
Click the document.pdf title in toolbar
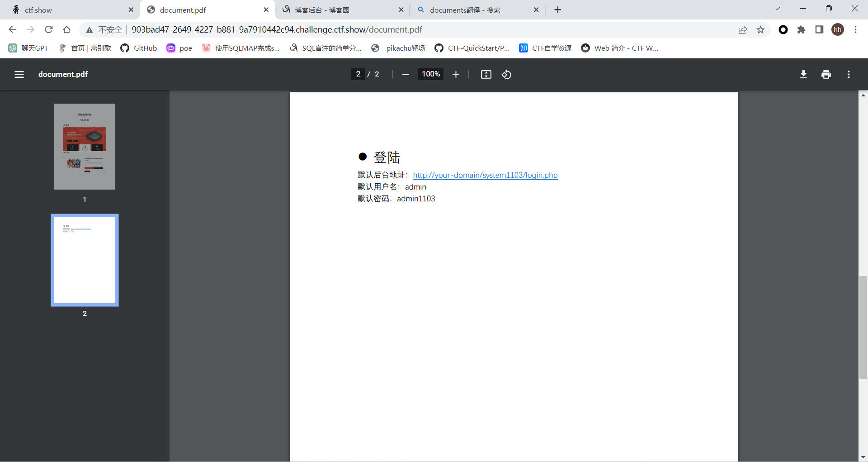pos(63,74)
